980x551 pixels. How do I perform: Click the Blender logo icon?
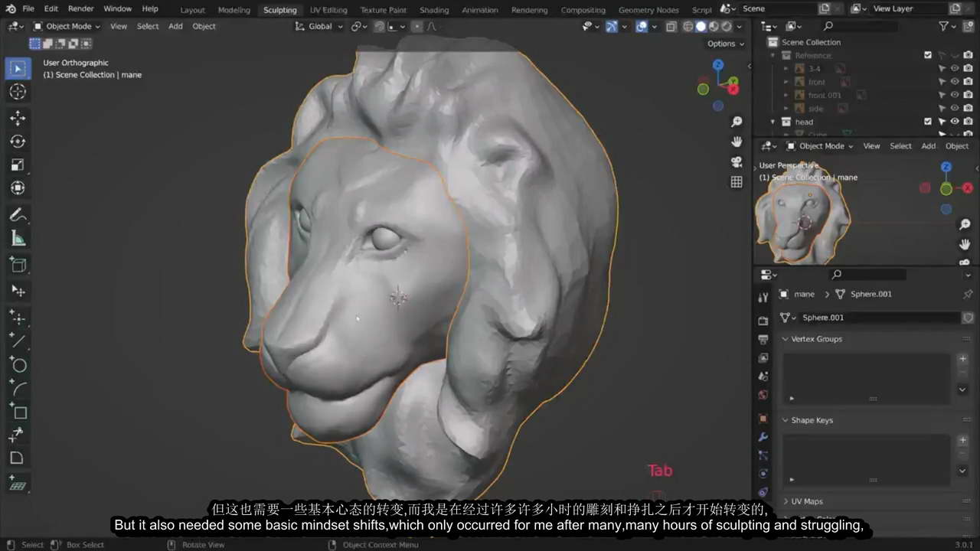(10, 8)
